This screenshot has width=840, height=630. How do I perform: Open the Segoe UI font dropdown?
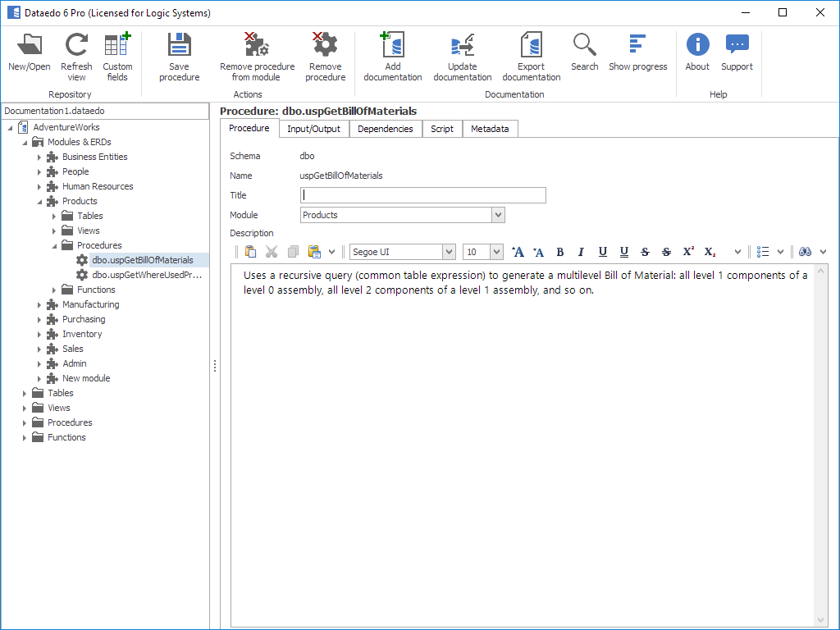coord(449,252)
